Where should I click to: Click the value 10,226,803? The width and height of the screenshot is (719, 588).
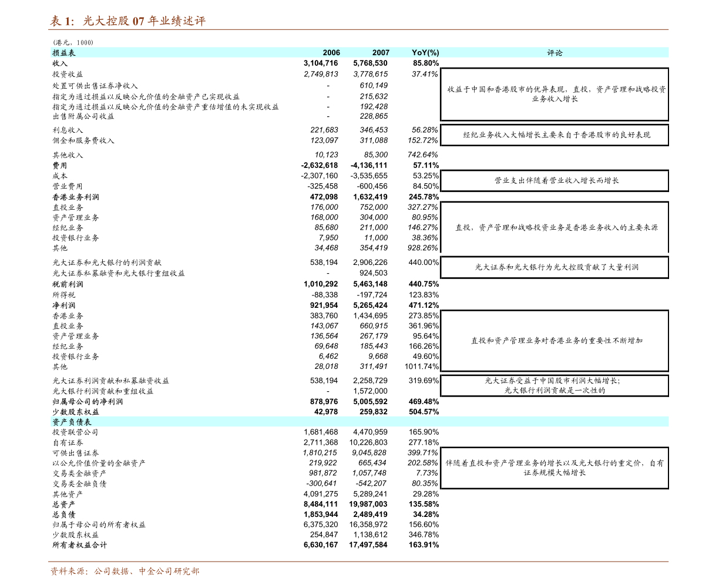point(368,443)
